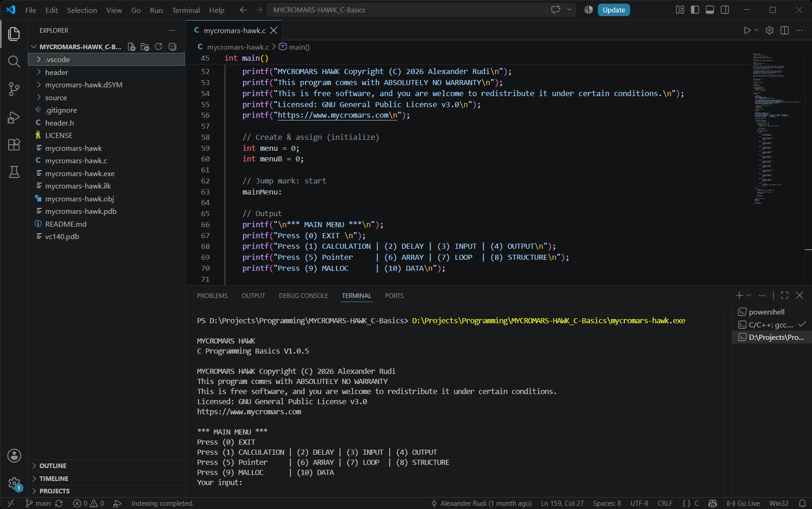The image size is (812, 509).
Task: Expand the mycromars-hawk.dSYM folder
Action: click(106, 85)
